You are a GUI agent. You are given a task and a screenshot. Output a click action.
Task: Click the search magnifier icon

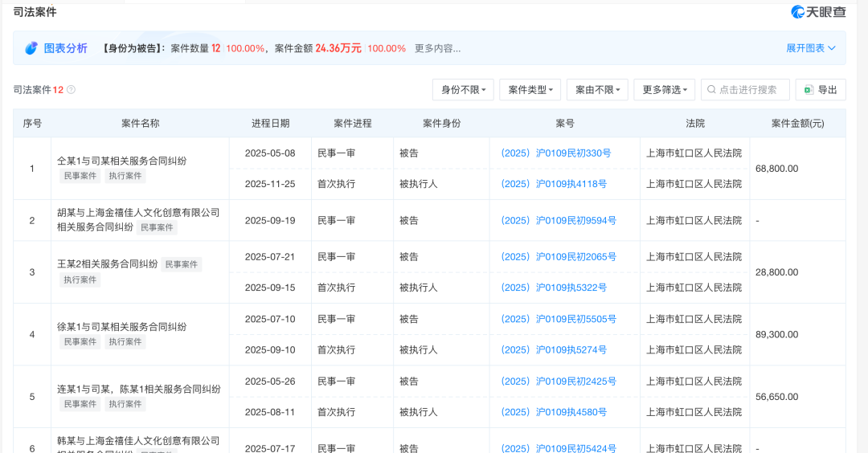click(x=710, y=90)
